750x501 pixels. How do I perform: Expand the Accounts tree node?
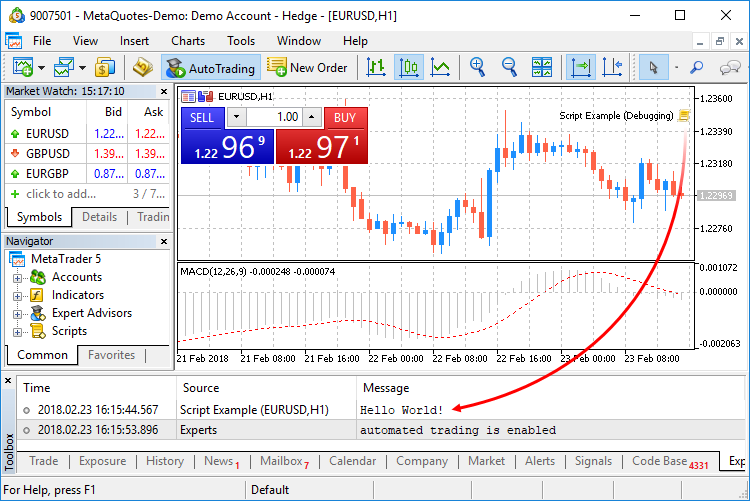click(x=17, y=278)
